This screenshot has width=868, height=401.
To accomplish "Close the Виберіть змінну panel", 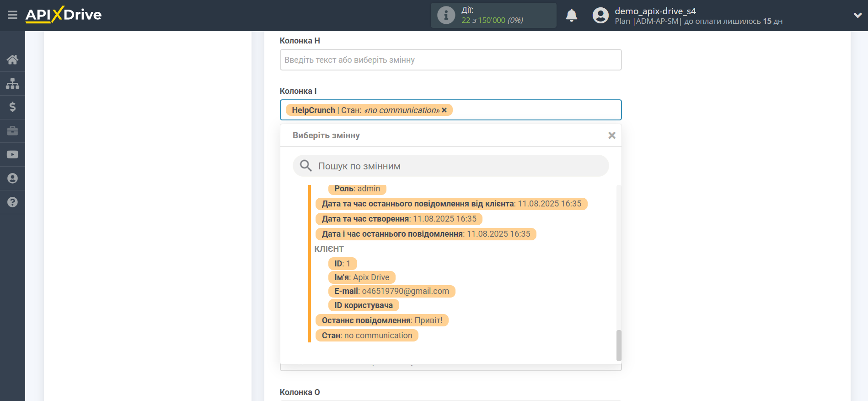I will pos(612,135).
